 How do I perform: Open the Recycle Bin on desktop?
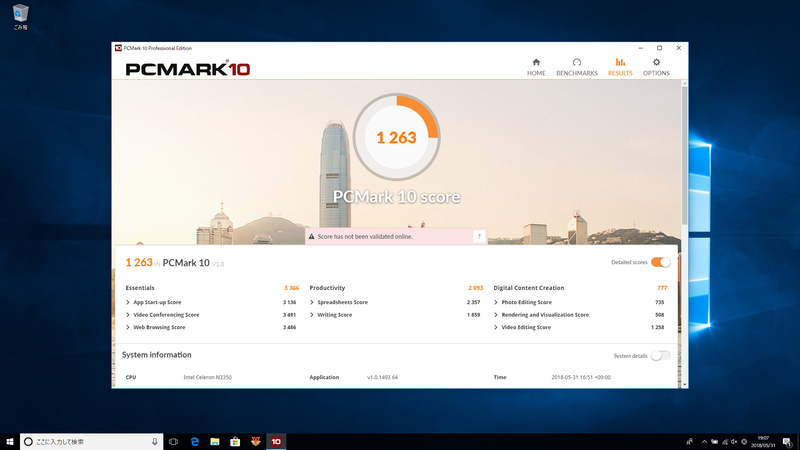20,17
